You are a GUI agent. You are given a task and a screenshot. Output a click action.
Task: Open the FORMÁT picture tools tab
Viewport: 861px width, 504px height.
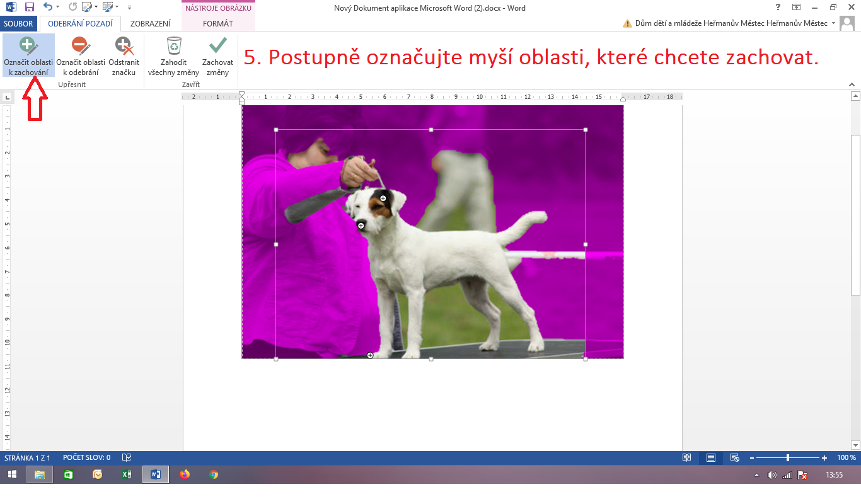[218, 23]
